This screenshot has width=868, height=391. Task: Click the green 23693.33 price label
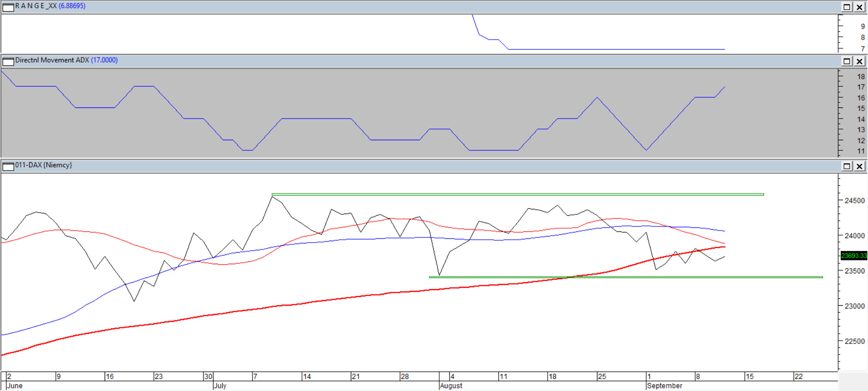853,255
